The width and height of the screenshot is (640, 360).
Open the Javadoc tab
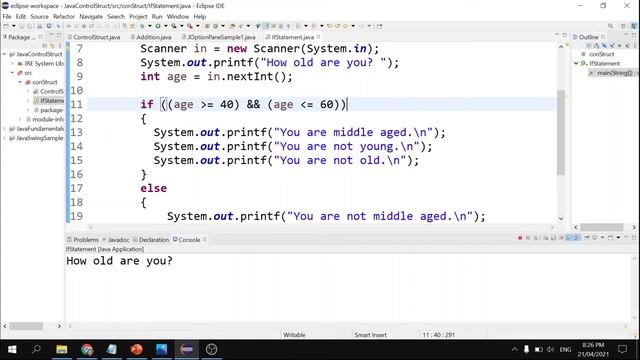(118, 240)
